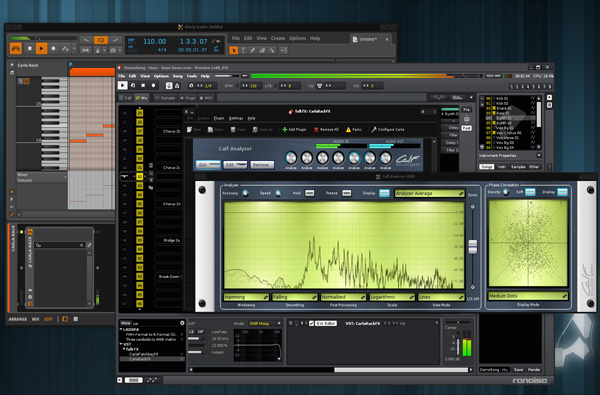
Task: Click the Analyzer Zoom slider handle
Action: pos(473,246)
